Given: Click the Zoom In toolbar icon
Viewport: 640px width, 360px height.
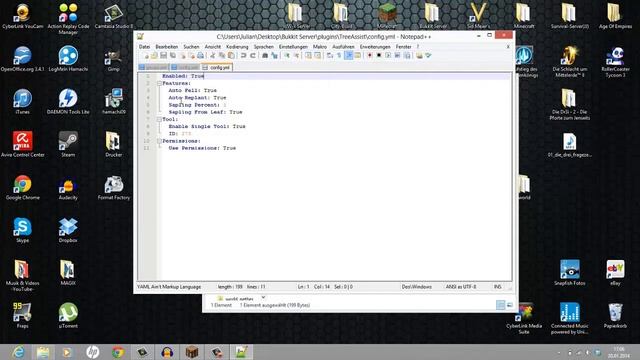Looking at the screenshot, I should pos(287,56).
